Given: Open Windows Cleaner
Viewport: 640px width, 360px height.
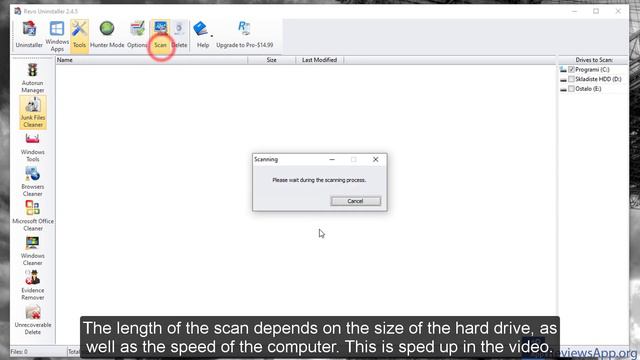Looking at the screenshot, I should (33, 251).
